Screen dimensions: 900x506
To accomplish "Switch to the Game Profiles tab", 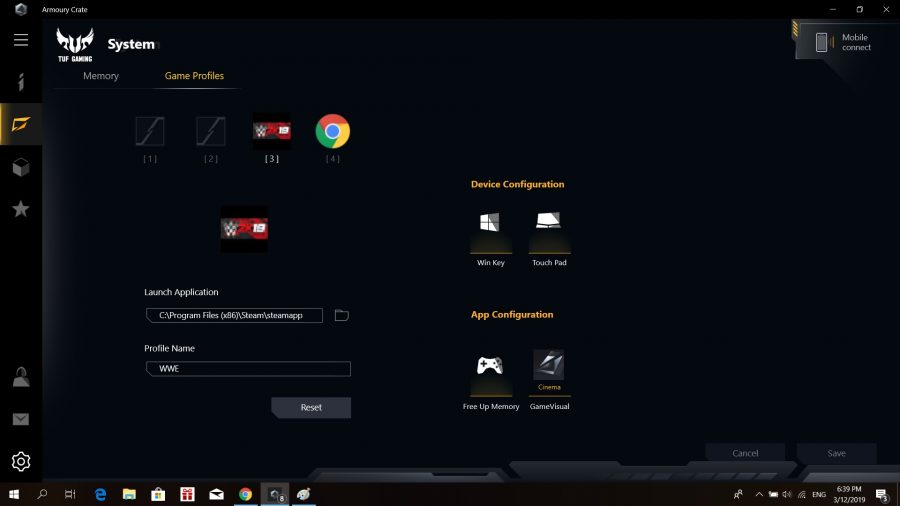I will [x=194, y=76].
